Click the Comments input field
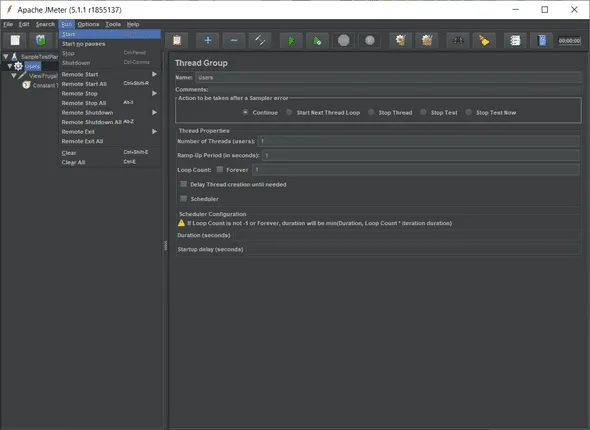The image size is (590, 430). [395, 90]
